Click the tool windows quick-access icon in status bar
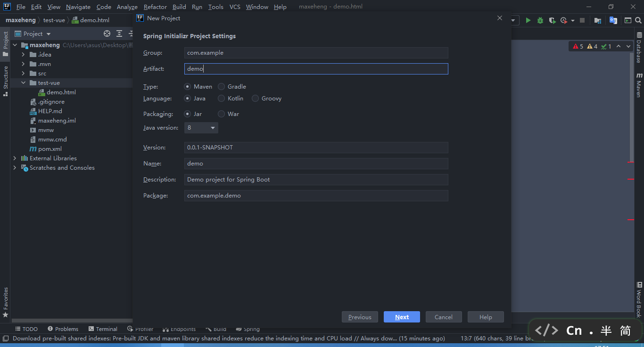644x347 pixels. coord(5,338)
